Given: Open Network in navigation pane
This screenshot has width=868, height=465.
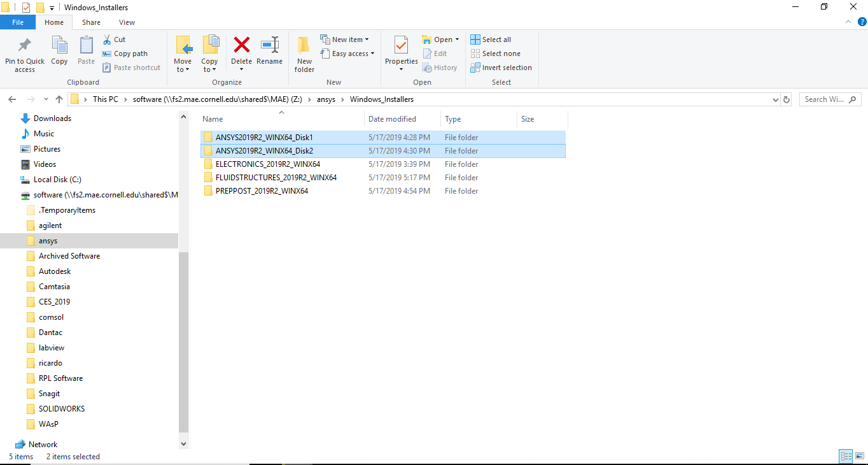Looking at the screenshot, I should pos(43,445).
